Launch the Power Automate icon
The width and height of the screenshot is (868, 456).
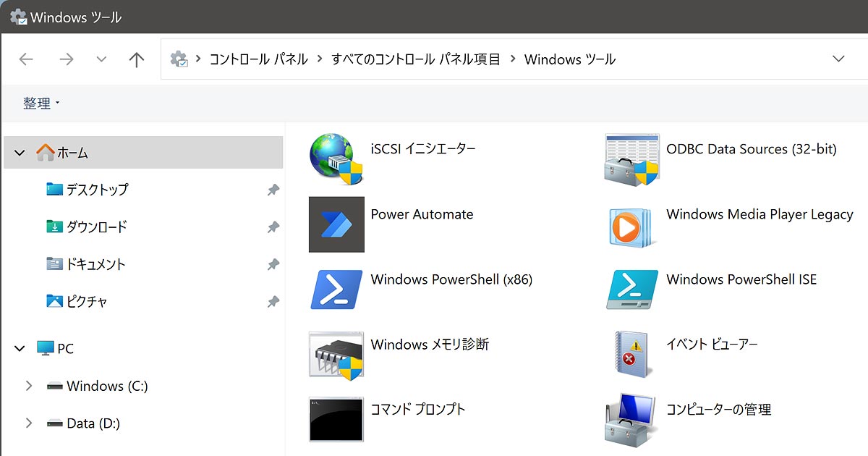(336, 224)
